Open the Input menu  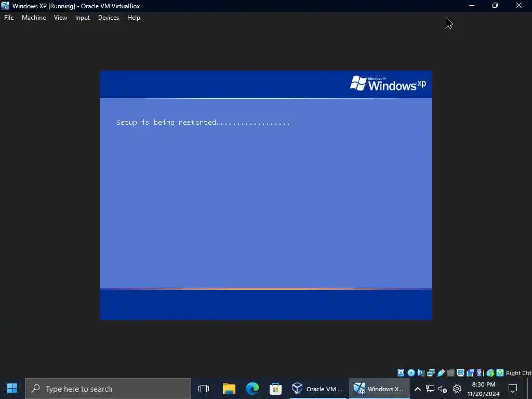[83, 18]
